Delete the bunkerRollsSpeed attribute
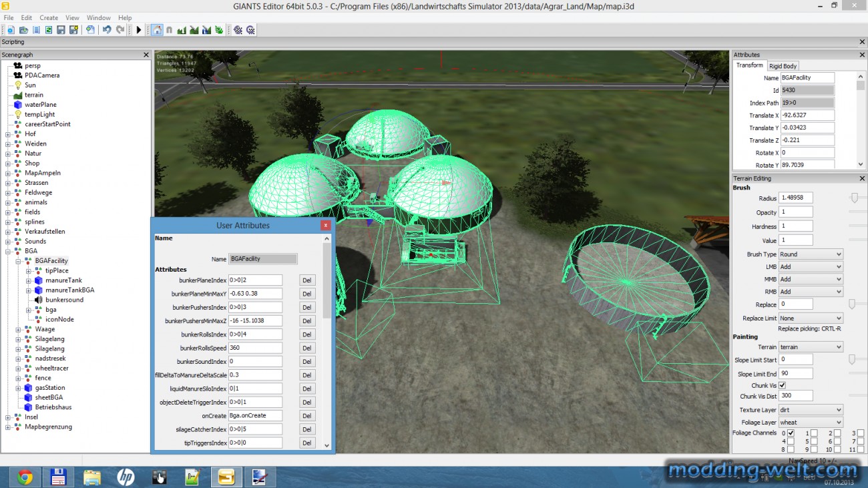 [307, 348]
